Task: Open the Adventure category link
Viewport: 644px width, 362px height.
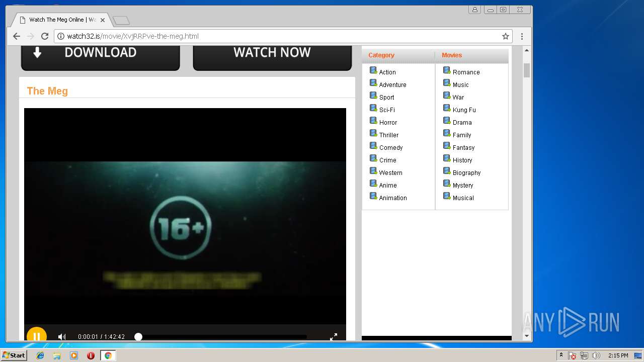Action: point(392,84)
